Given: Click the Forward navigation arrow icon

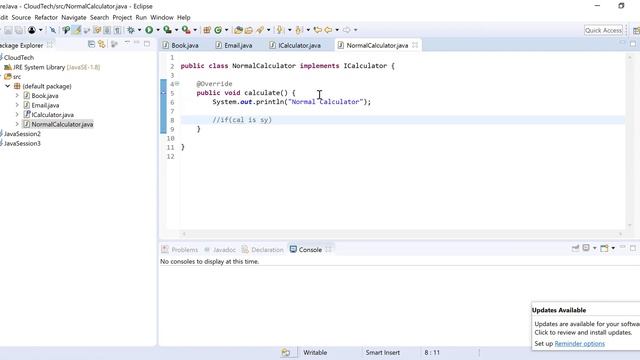Looking at the screenshot, I should 347,30.
